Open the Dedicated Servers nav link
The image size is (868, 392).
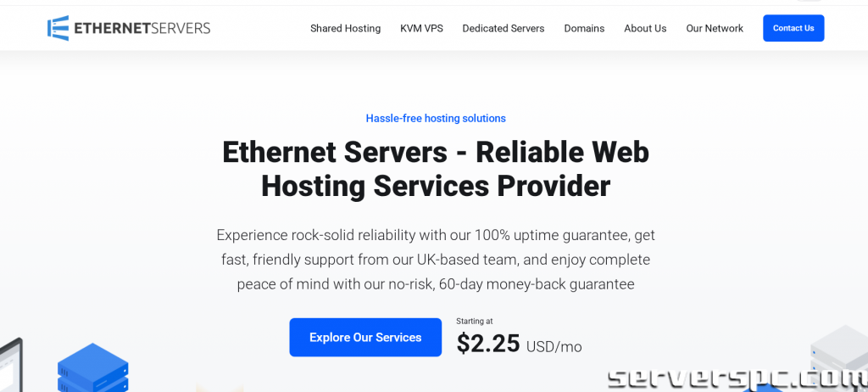pos(504,28)
